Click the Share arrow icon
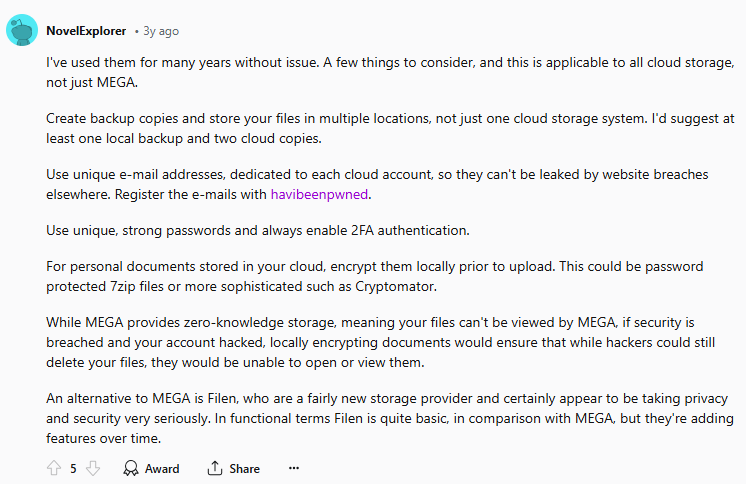Viewport: 746px width, 484px height. point(215,468)
